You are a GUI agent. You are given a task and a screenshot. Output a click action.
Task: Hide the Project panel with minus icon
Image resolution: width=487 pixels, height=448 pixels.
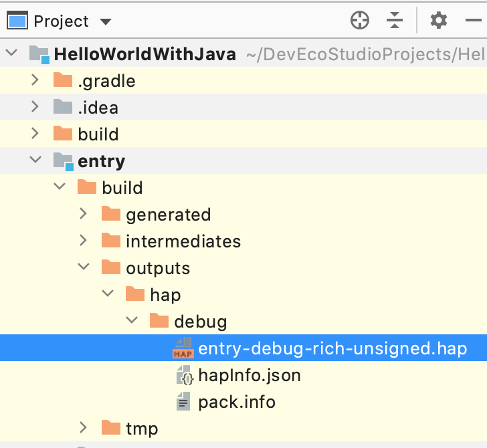click(474, 20)
